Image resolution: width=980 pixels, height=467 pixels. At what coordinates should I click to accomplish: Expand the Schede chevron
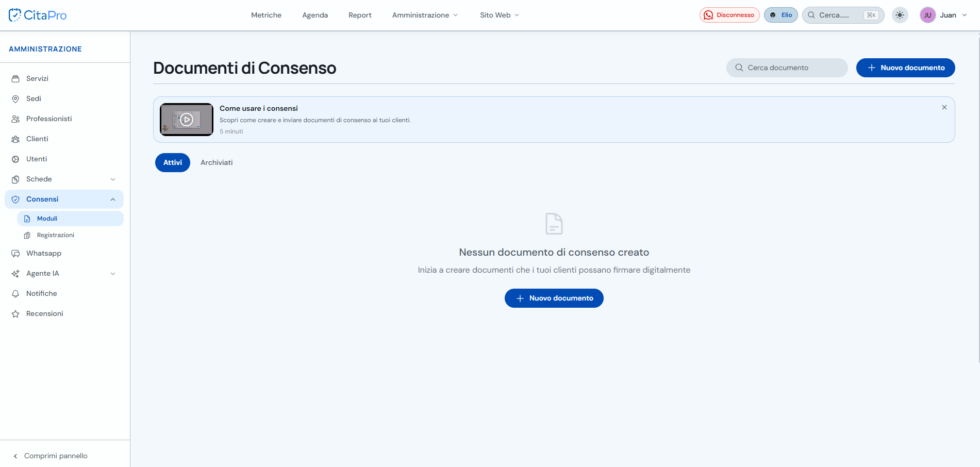(x=113, y=179)
